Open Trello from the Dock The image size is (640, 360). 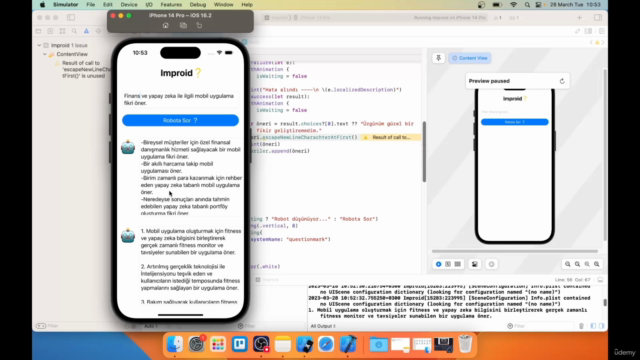(x=240, y=344)
